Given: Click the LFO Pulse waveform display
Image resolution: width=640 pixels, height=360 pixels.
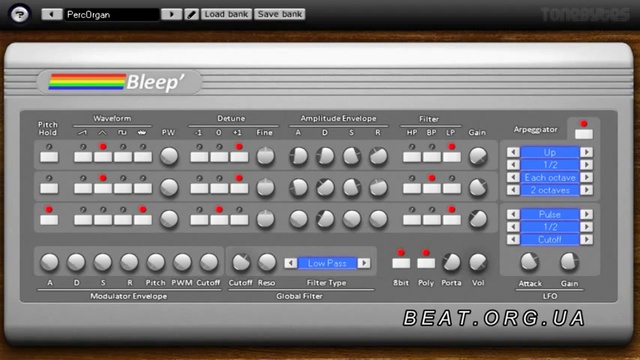Looking at the screenshot, I should [x=550, y=214].
